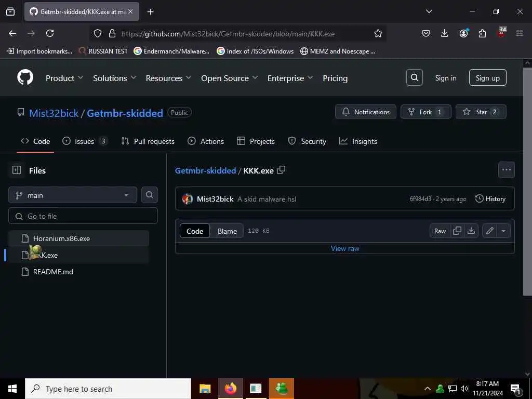Switch to Blame view toggle
Screen dimensions: 532x399
click(227, 231)
